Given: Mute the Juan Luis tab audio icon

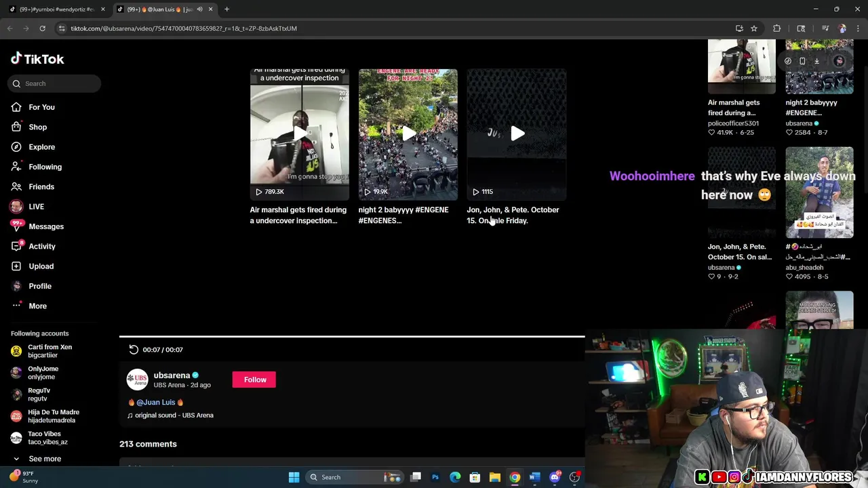Looking at the screenshot, I should (x=199, y=9).
